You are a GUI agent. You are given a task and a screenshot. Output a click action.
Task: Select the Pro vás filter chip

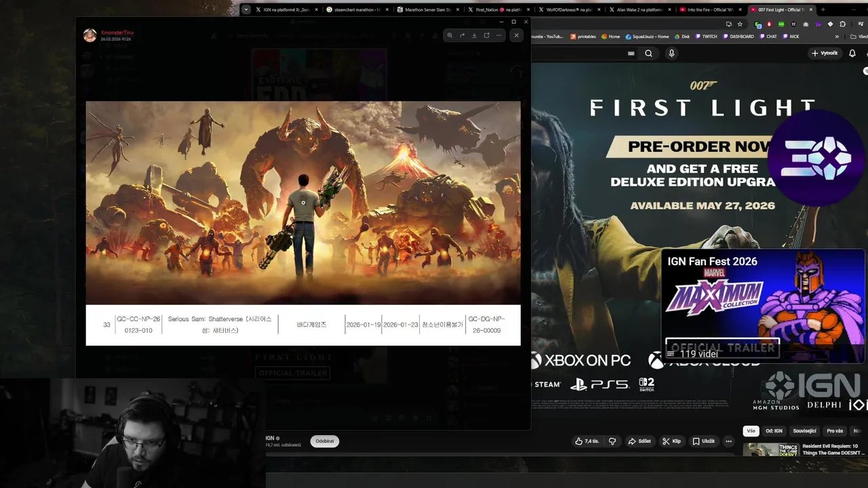point(835,431)
